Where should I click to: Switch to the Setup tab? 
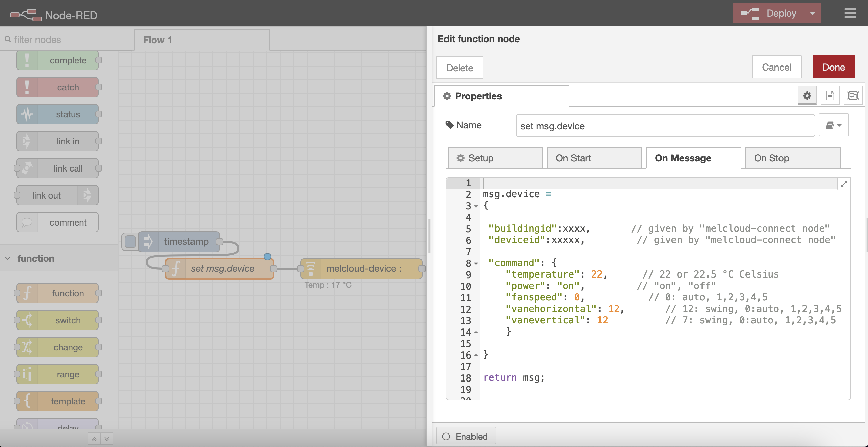pos(495,158)
